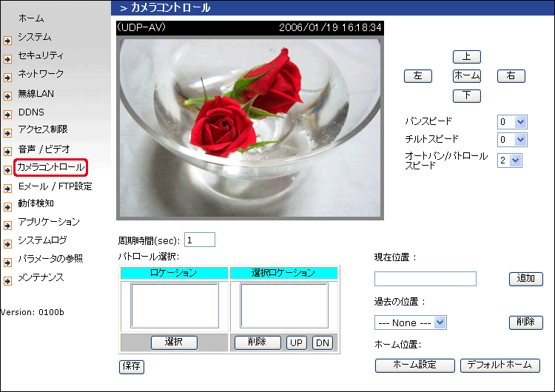Image resolution: width=555 pixels, height=392 pixels.
Task: Move selected location down with DN
Action: 323,342
